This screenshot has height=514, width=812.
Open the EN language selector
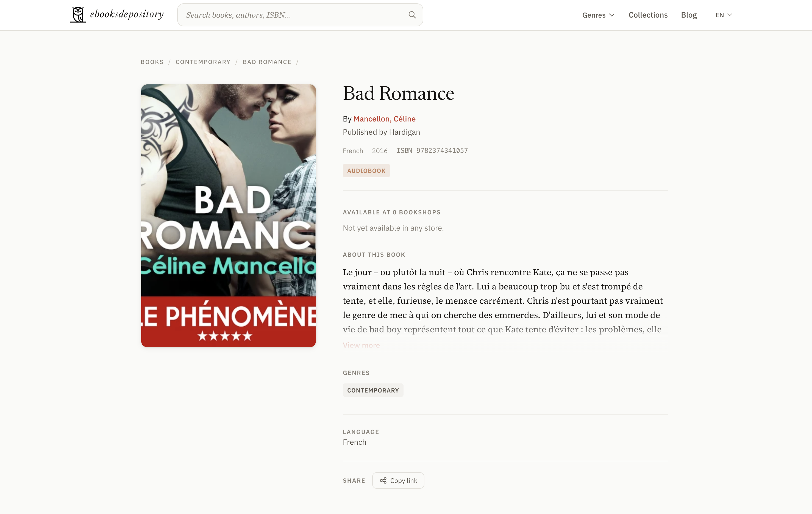723,15
